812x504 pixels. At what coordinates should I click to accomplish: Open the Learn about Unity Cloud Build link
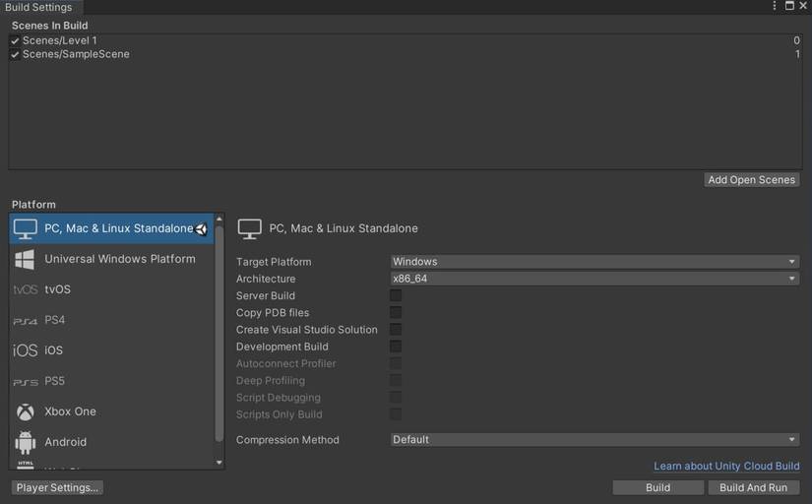pyautogui.click(x=726, y=466)
